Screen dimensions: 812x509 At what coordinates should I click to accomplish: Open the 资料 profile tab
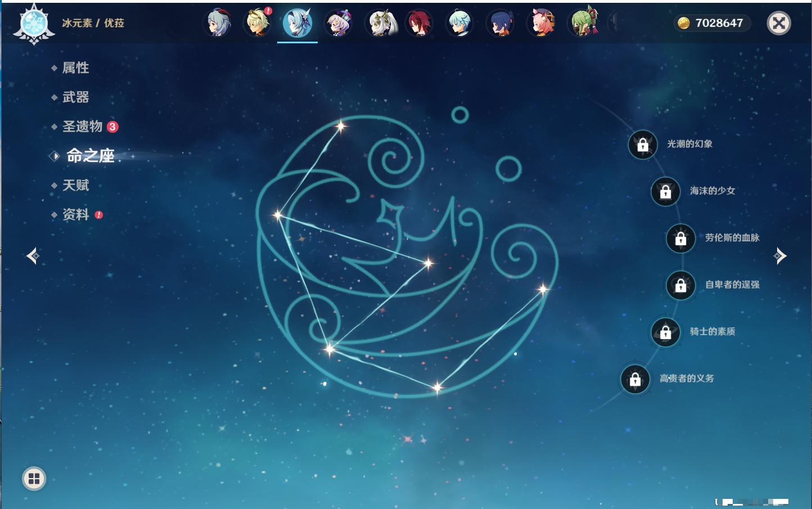click(x=75, y=214)
